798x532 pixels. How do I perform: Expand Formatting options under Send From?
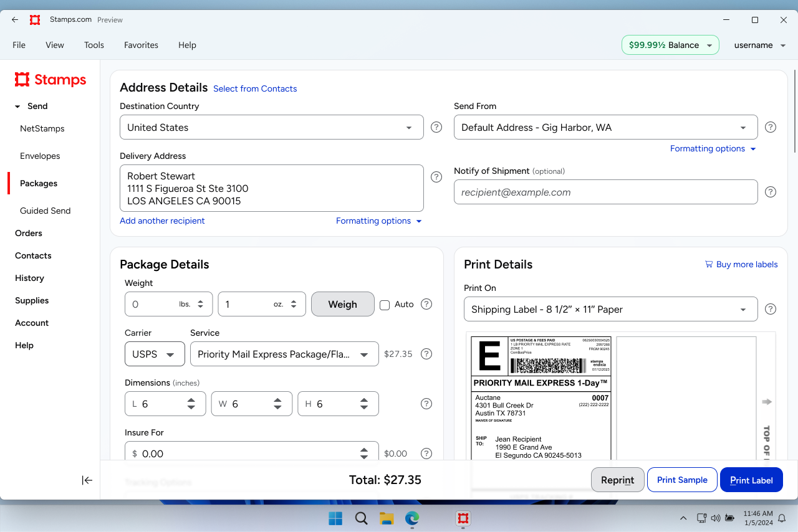point(713,148)
